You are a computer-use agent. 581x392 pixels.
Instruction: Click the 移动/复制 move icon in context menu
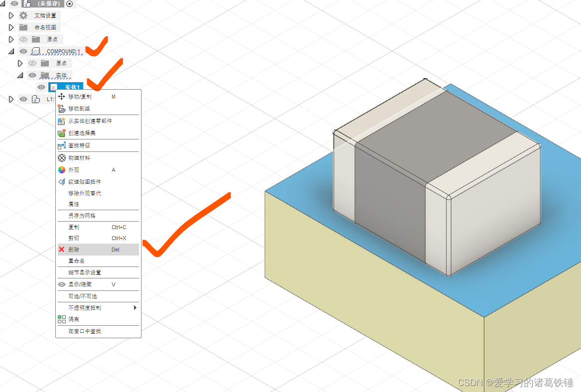62,97
